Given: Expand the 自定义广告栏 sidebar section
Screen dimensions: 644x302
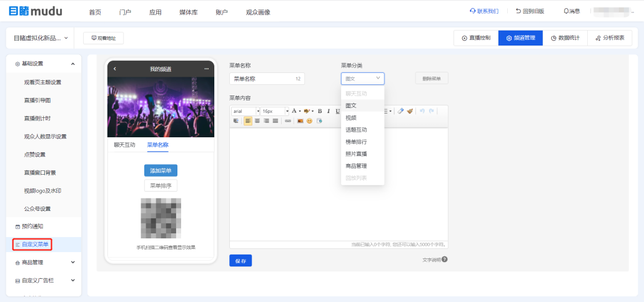Looking at the screenshot, I should [44, 281].
